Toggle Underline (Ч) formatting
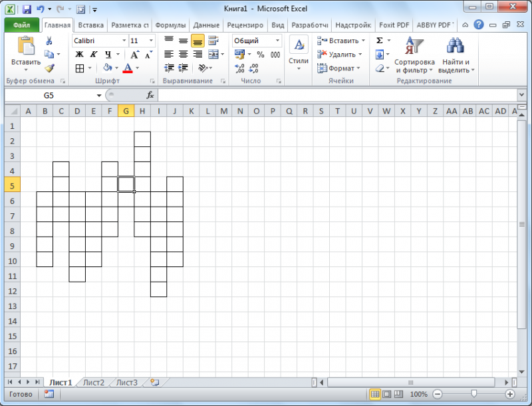This screenshot has height=406, width=532. 108,54
